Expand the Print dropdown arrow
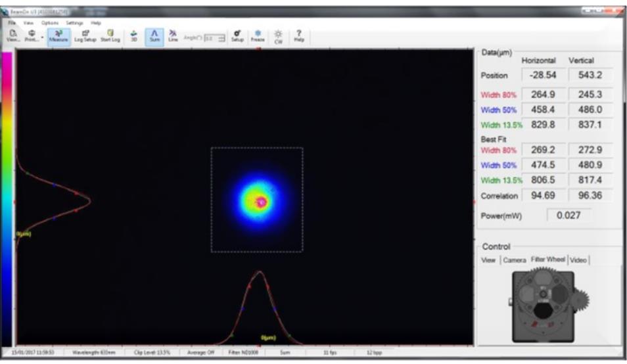This screenshot has width=627, height=364. [43, 37]
